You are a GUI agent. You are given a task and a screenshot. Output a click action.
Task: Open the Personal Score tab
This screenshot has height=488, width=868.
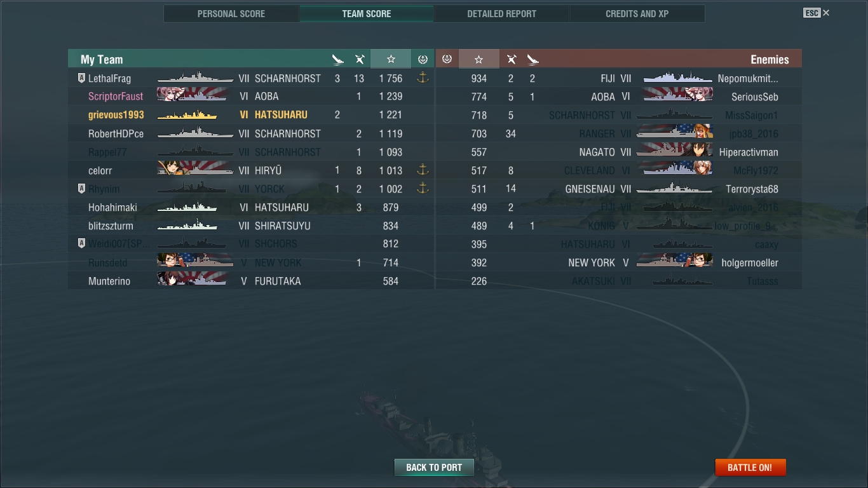(231, 13)
